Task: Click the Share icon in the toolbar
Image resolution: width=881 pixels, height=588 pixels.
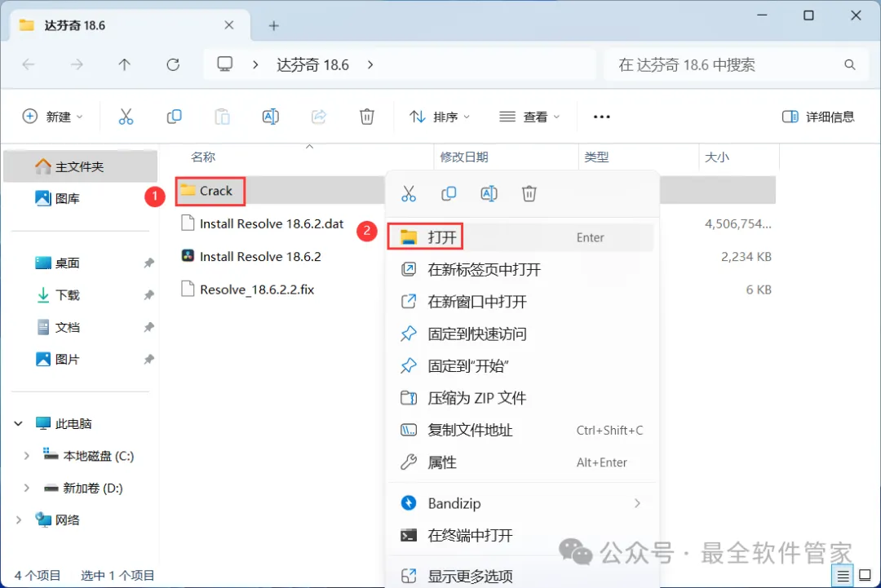Action: pyautogui.click(x=319, y=117)
